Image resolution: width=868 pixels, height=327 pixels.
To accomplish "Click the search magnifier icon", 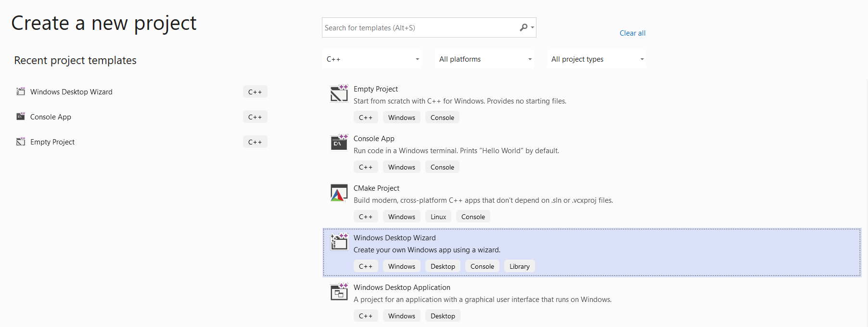I will (x=523, y=27).
